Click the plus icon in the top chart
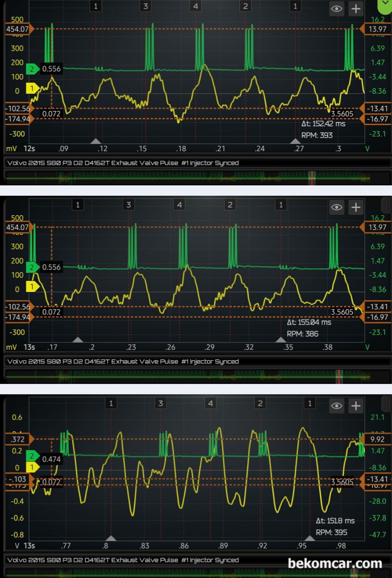 coord(356,9)
